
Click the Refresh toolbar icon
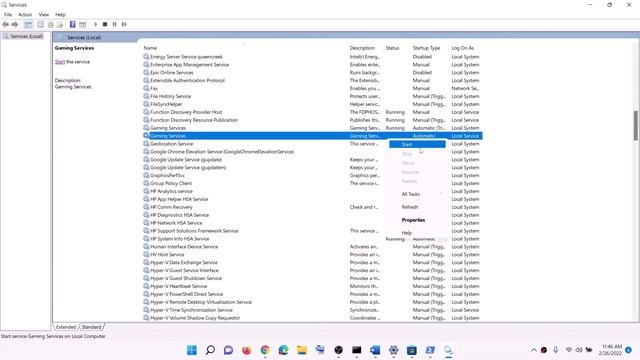tap(50, 24)
